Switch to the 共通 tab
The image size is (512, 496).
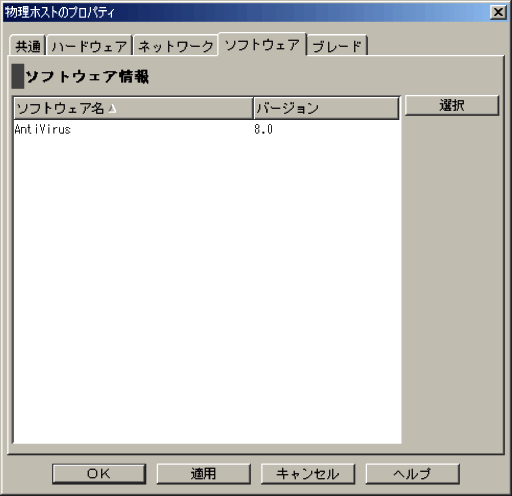pyautogui.click(x=28, y=45)
